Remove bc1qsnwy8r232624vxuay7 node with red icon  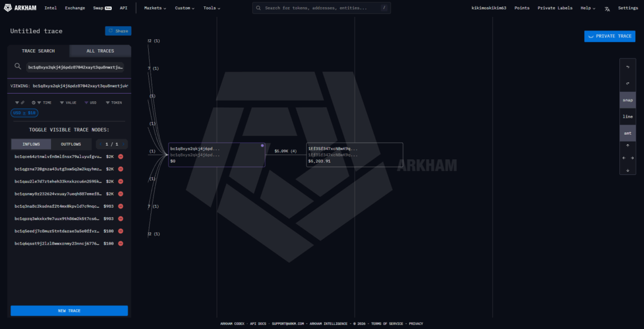point(121,194)
